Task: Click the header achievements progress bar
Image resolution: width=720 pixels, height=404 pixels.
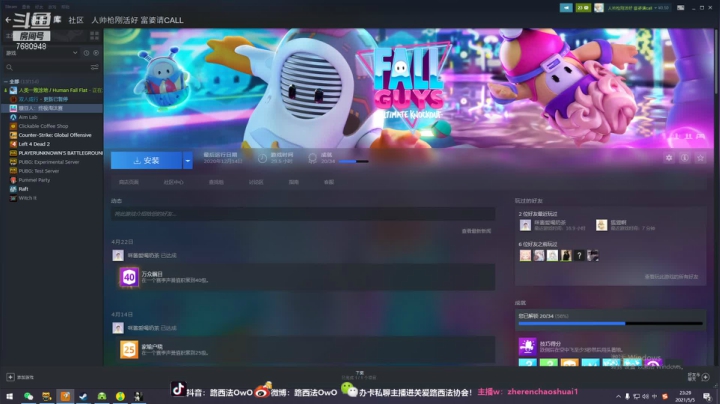Action: tap(354, 162)
